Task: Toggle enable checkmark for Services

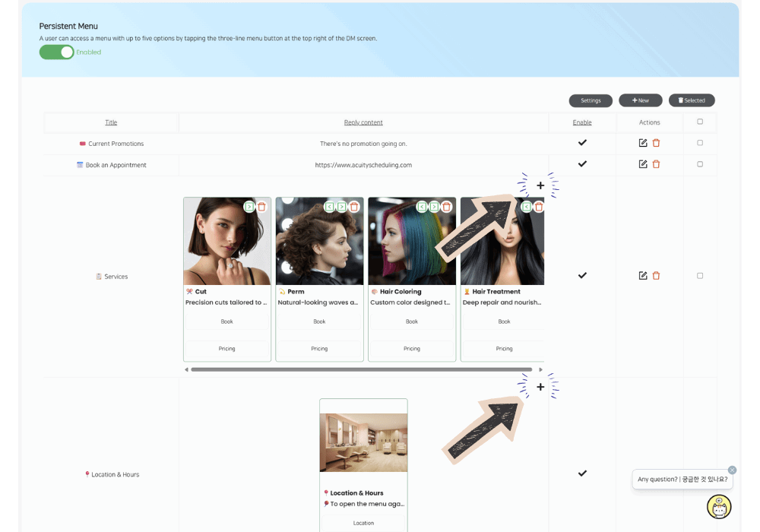Action: pyautogui.click(x=583, y=275)
